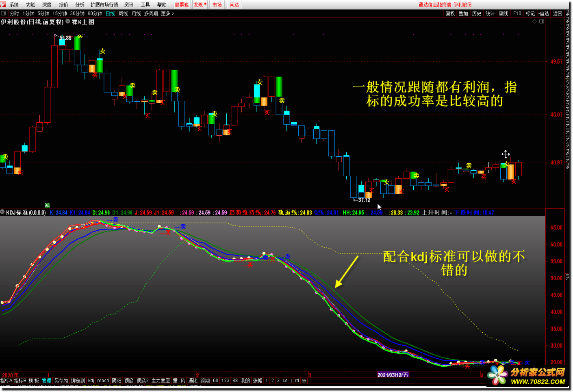Screen dimensions: 573x392
Task: Select the 涨幅 indicator shortcut
Action: click(258, 381)
